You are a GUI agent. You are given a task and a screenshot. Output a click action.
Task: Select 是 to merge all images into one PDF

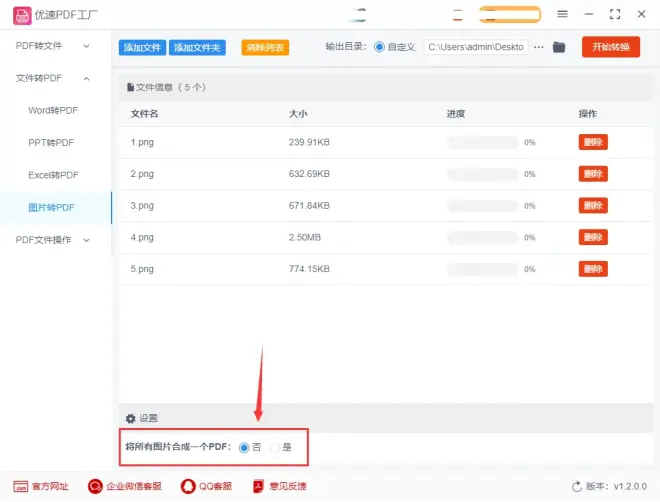[275, 447]
